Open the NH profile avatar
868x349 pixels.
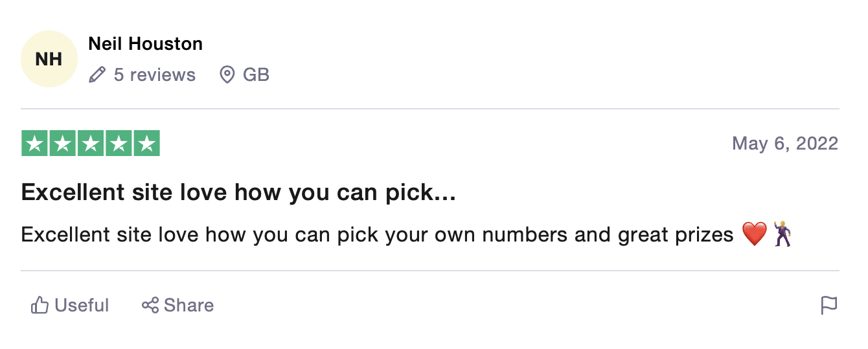(49, 59)
